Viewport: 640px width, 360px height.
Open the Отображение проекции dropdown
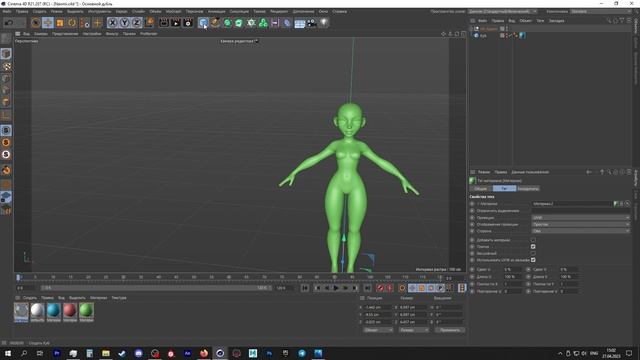click(581, 224)
